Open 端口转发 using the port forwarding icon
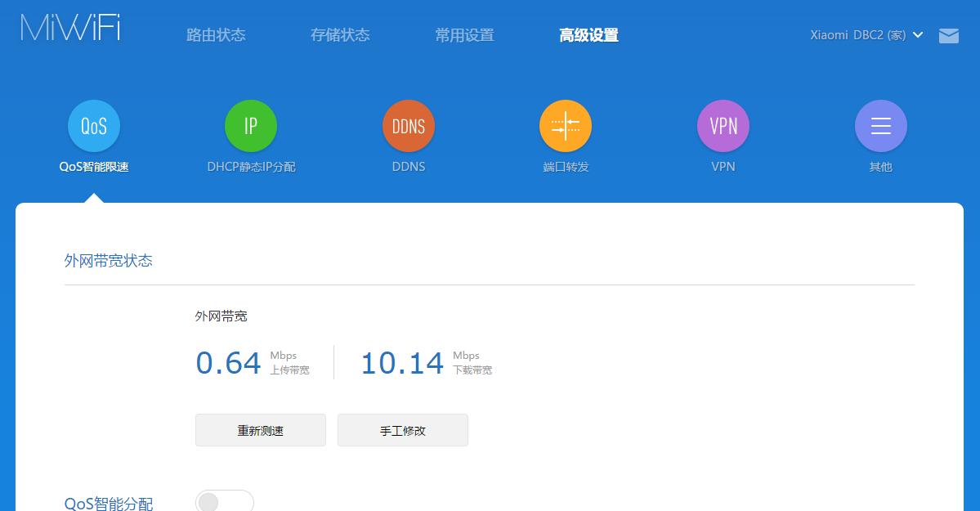980x511 pixels. 565,125
